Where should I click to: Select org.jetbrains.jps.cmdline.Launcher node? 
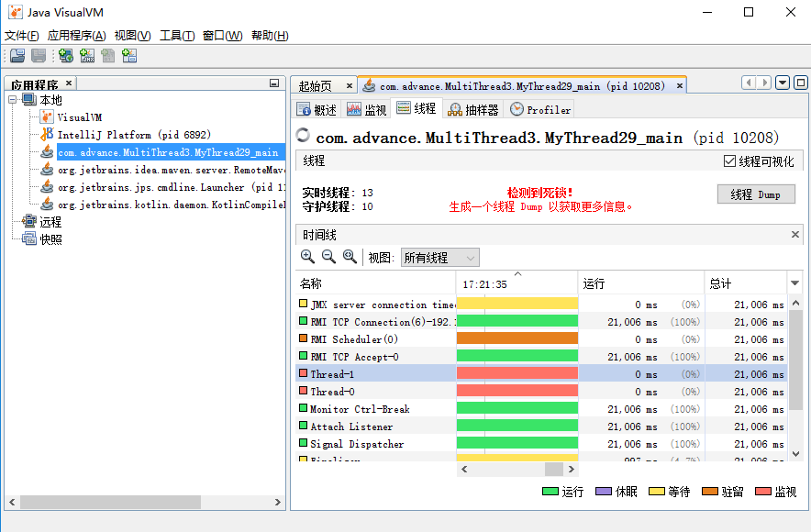click(x=171, y=187)
